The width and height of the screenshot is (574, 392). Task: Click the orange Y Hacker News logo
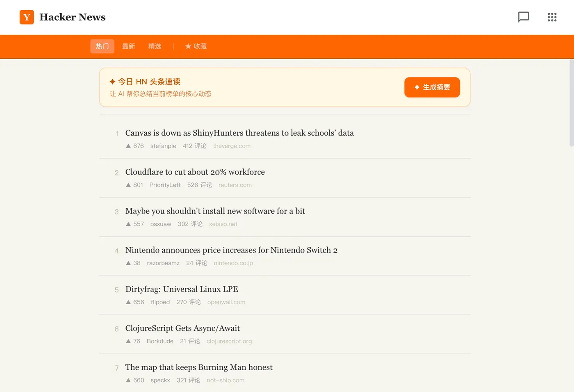click(x=27, y=17)
